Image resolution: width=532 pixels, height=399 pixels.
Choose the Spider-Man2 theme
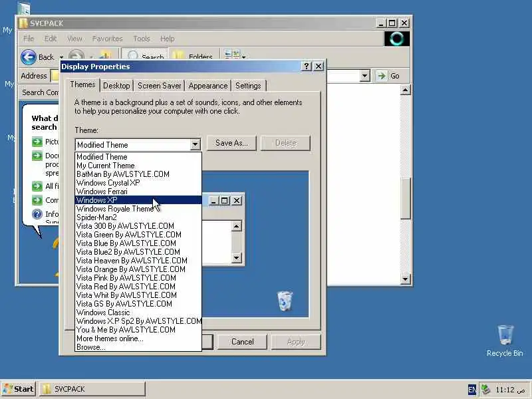pos(138,217)
